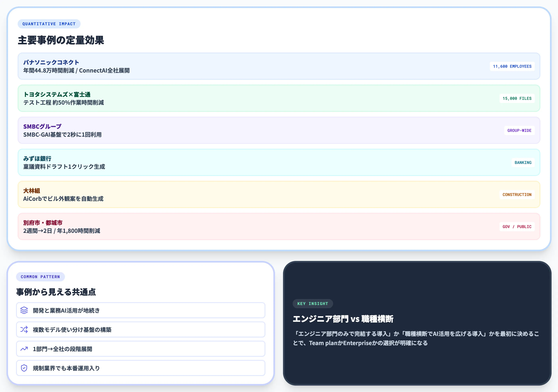
Task: Click the item 1部門→全社の段階展開
Action: pyautogui.click(x=141, y=349)
